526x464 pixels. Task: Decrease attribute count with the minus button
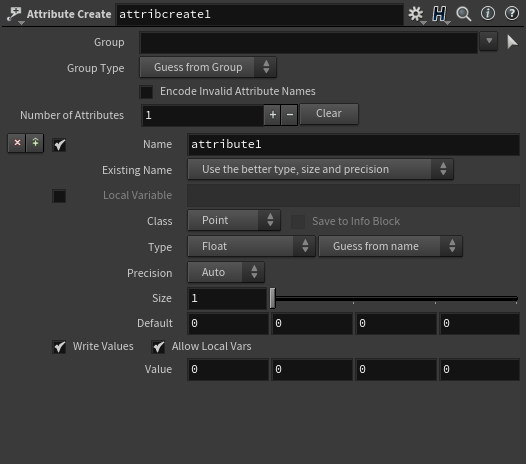(x=290, y=115)
